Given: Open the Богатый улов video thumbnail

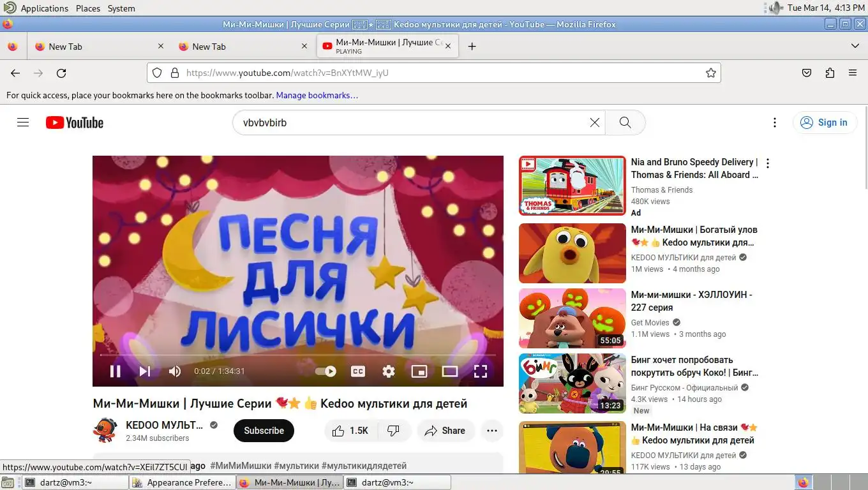Looking at the screenshot, I should tap(572, 253).
